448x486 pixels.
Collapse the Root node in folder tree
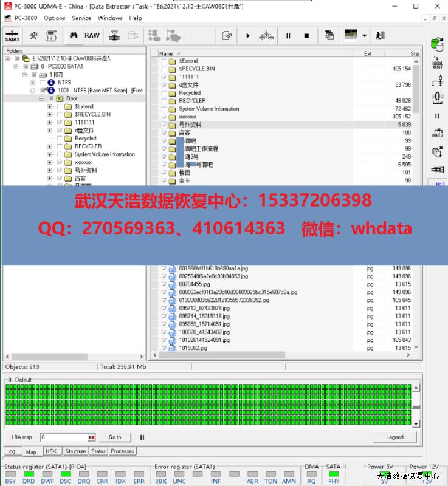(x=42, y=98)
